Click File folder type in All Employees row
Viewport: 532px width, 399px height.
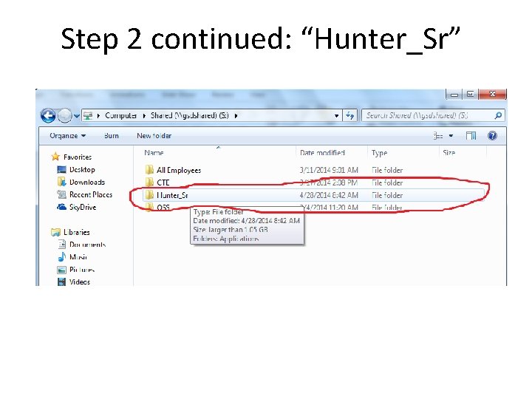[x=387, y=171]
